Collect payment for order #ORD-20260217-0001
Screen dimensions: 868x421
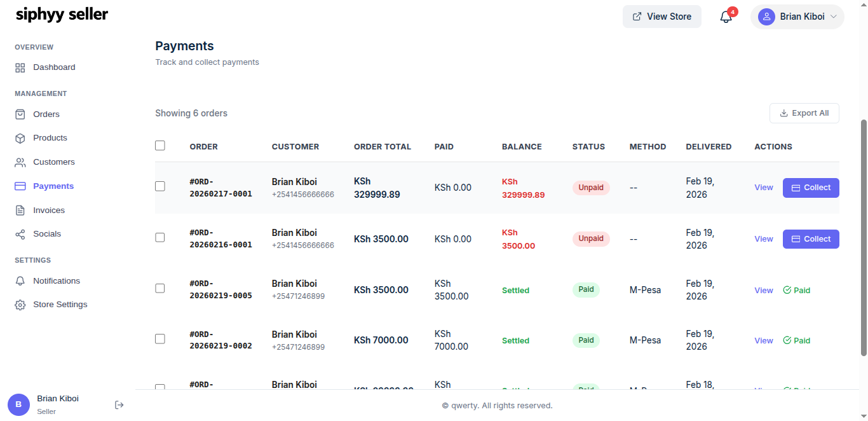[811, 188]
